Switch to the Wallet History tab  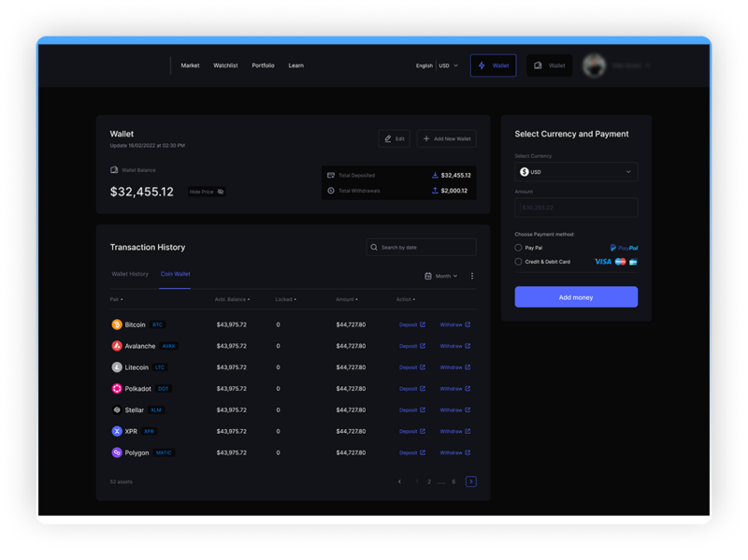pos(130,274)
